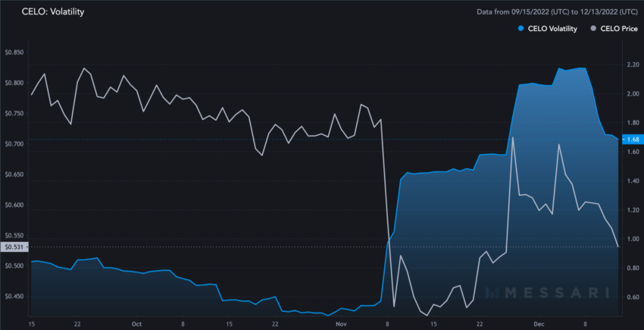
Task: Toggle the CELO Volatility legend entry
Action: point(547,29)
